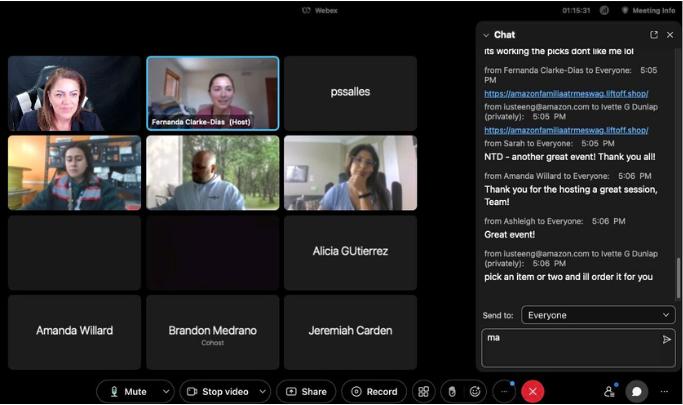Open the Send to Everyone dropdown
The image size is (683, 405).
tap(597, 315)
